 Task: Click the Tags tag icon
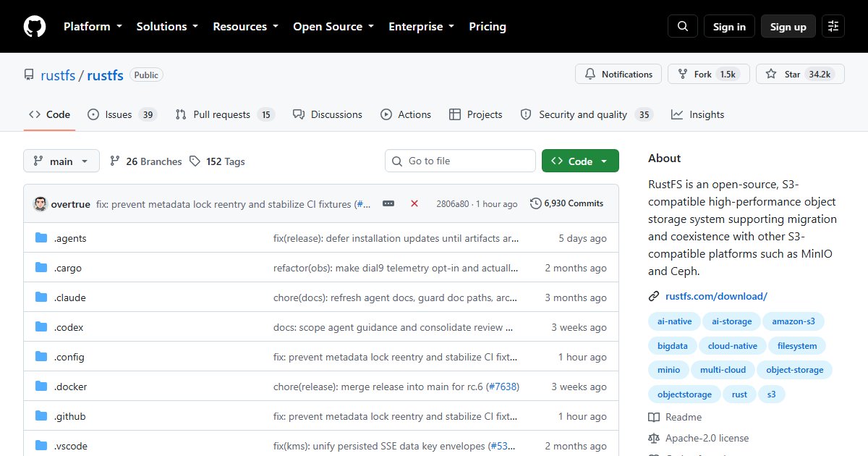tap(195, 161)
